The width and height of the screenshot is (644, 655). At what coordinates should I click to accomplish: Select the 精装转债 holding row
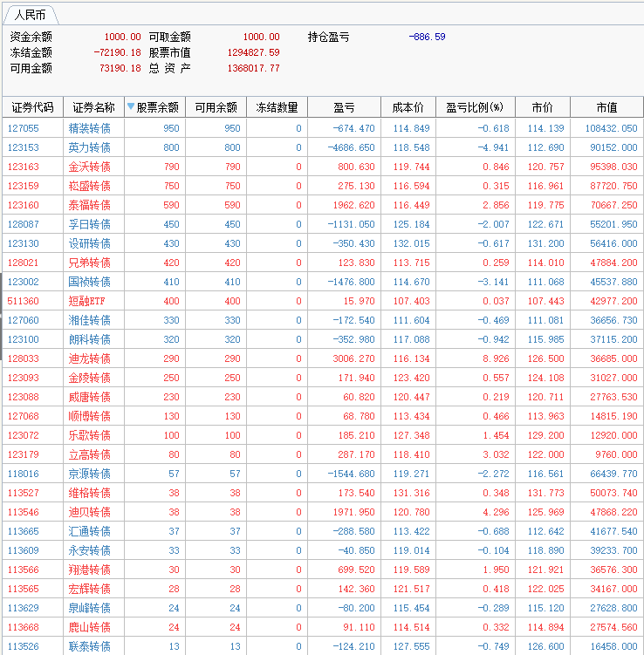point(89,128)
